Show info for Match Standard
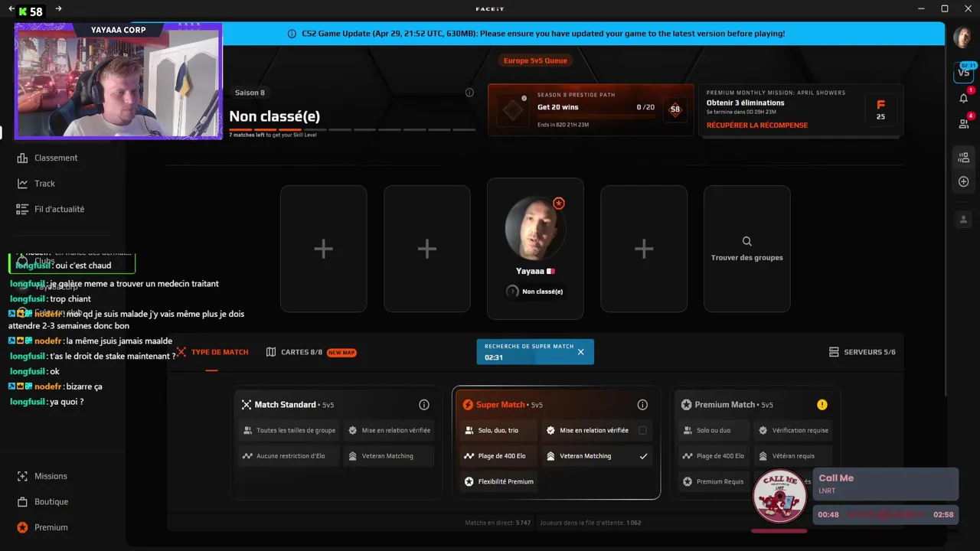 click(x=424, y=405)
